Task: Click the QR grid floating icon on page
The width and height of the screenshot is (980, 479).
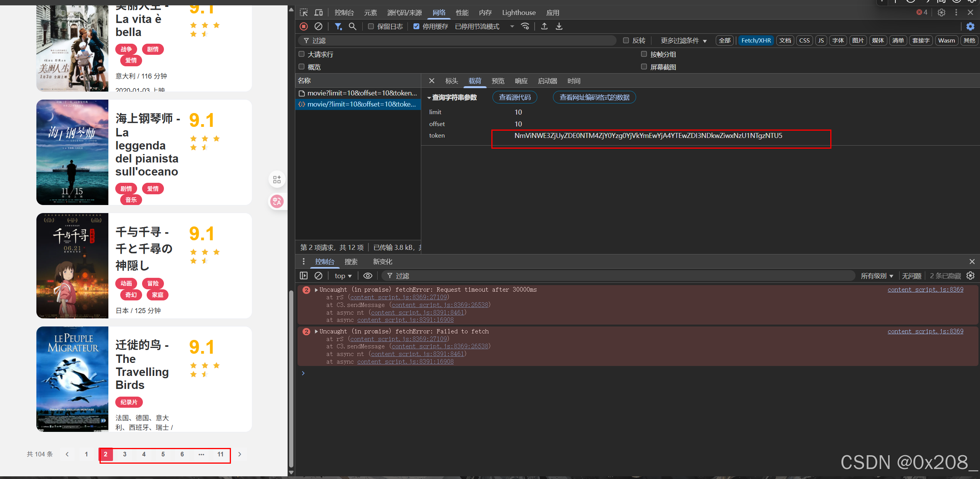Action: click(277, 179)
